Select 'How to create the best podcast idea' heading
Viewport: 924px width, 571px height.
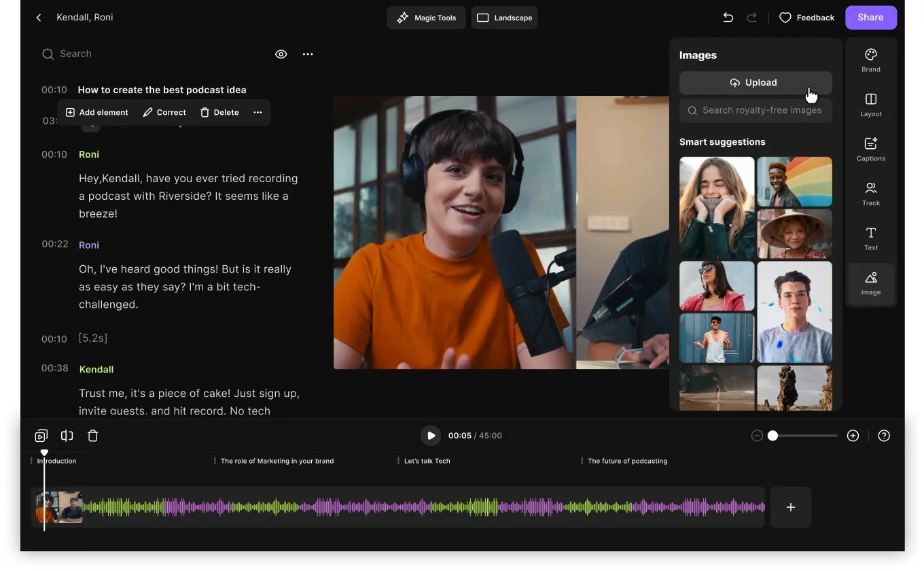pos(162,90)
